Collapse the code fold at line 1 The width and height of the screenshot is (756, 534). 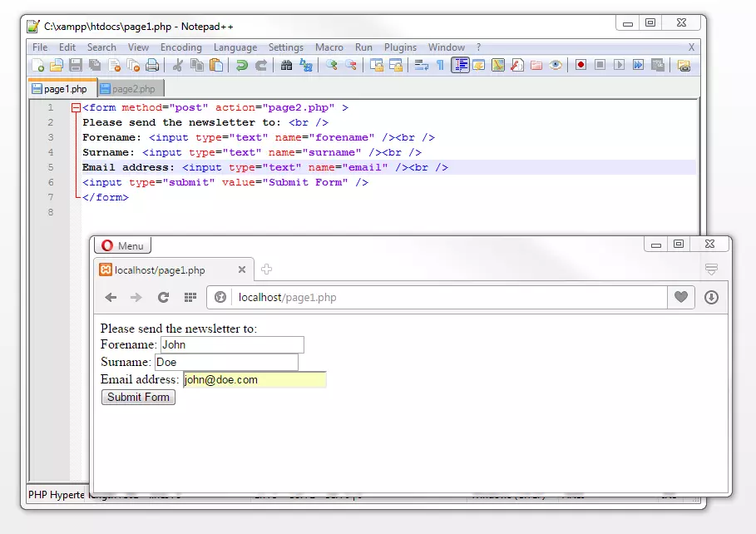click(x=76, y=107)
